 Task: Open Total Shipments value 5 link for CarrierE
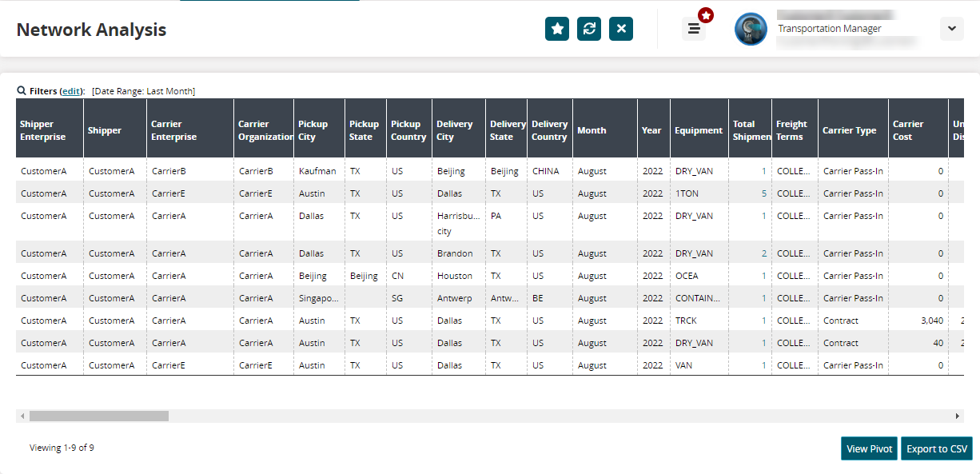(x=763, y=193)
